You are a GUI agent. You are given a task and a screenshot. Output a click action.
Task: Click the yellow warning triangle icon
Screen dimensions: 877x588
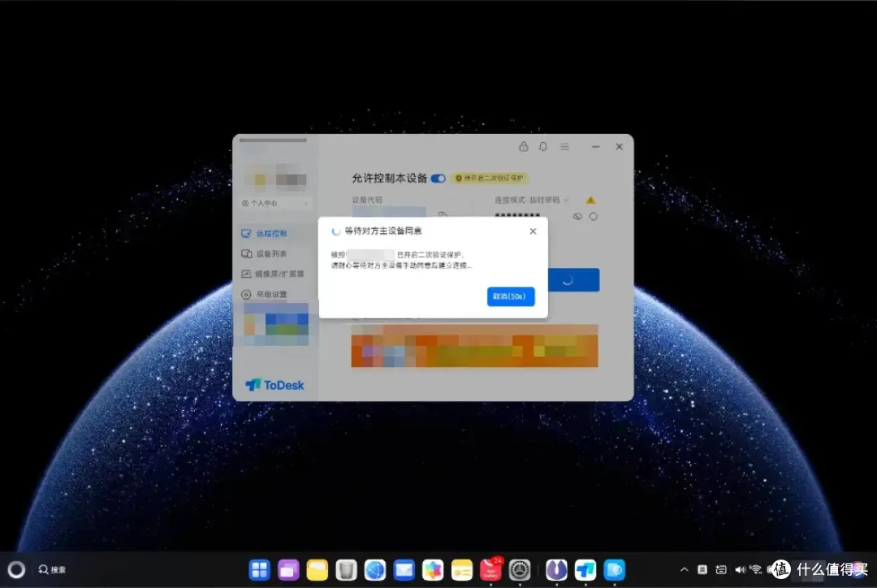(x=590, y=200)
